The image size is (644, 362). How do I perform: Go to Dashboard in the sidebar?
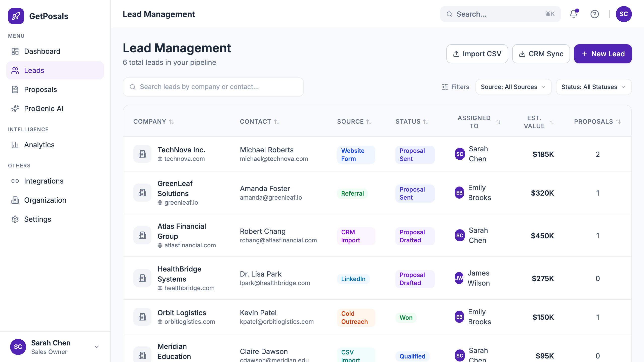click(55, 51)
